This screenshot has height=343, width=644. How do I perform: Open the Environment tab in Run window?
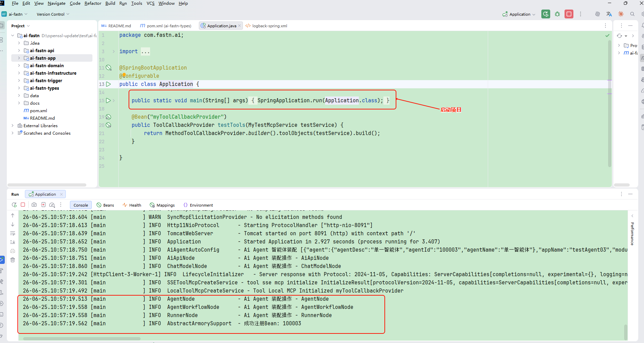(x=198, y=205)
